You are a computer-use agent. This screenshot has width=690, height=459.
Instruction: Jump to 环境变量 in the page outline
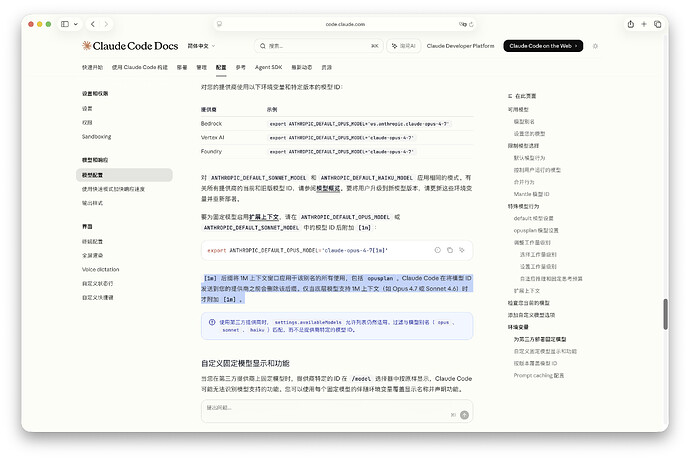point(518,327)
